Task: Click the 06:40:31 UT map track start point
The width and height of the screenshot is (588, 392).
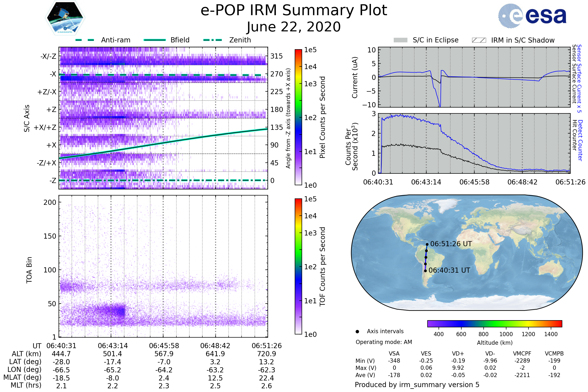Action: click(x=425, y=271)
